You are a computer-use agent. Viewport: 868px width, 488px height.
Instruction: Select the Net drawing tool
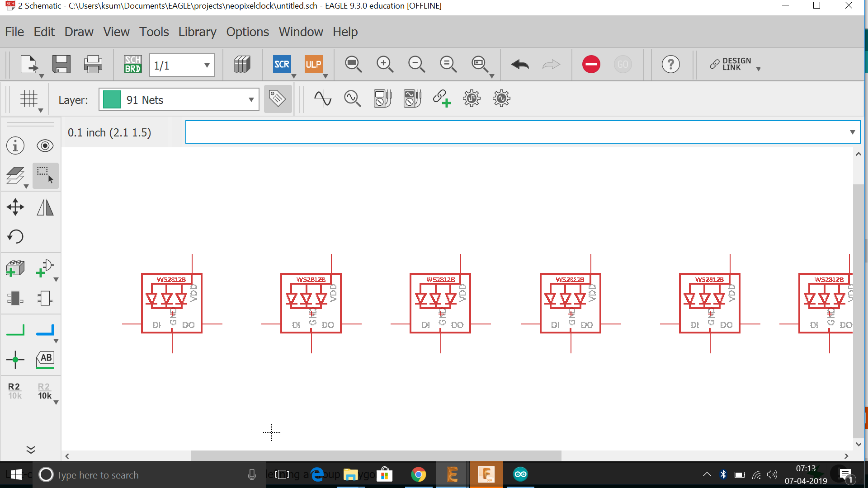point(15,330)
